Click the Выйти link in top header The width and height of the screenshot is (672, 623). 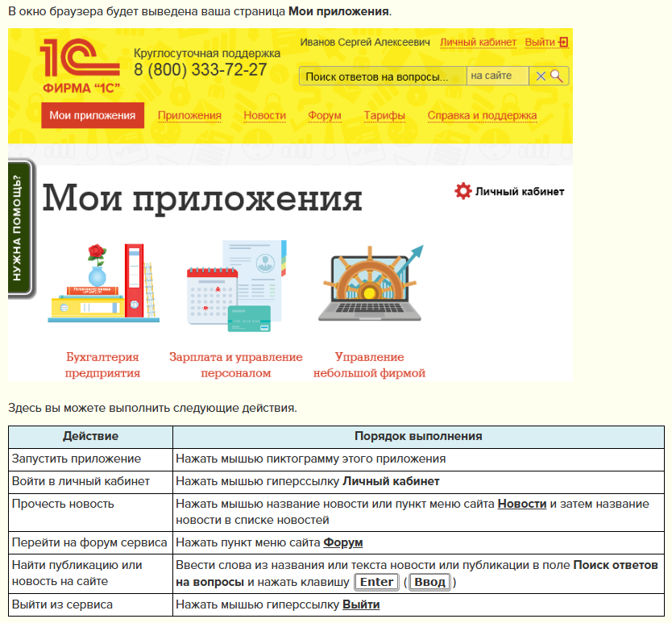(x=540, y=42)
